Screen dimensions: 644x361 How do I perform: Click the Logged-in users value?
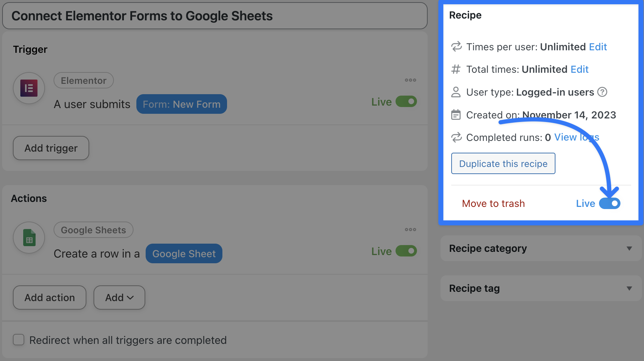(555, 92)
